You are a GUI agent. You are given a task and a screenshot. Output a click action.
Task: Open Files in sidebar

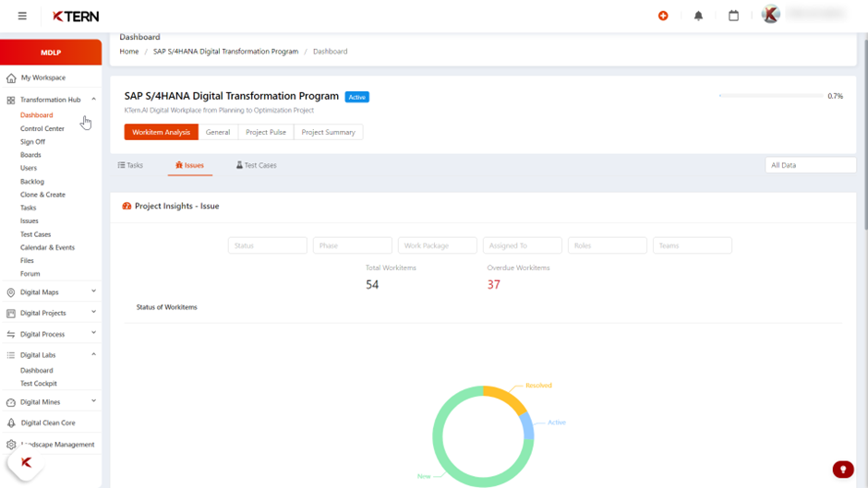27,260
